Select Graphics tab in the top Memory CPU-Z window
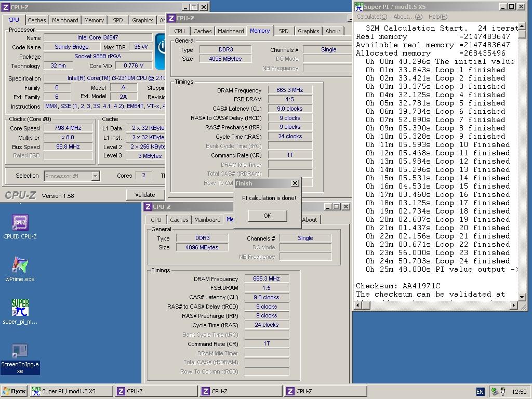Image resolution: width=532 pixels, height=399 pixels. pyautogui.click(x=308, y=31)
